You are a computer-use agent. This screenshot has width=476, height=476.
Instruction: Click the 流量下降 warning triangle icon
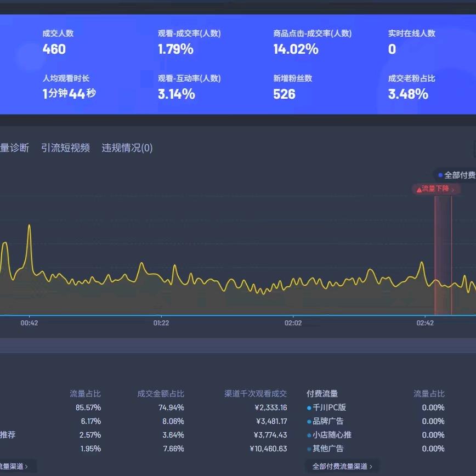coord(419,190)
